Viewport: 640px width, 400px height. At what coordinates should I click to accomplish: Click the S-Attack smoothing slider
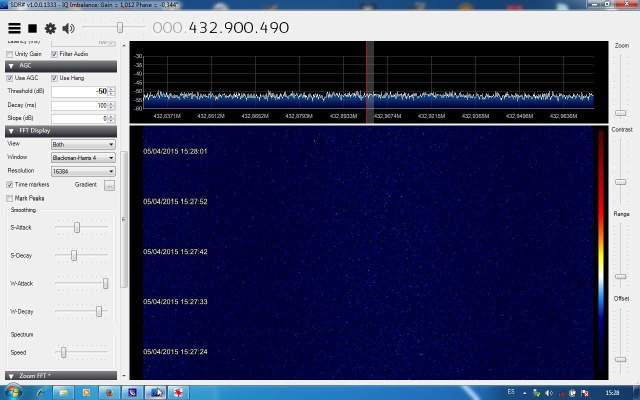click(x=75, y=228)
